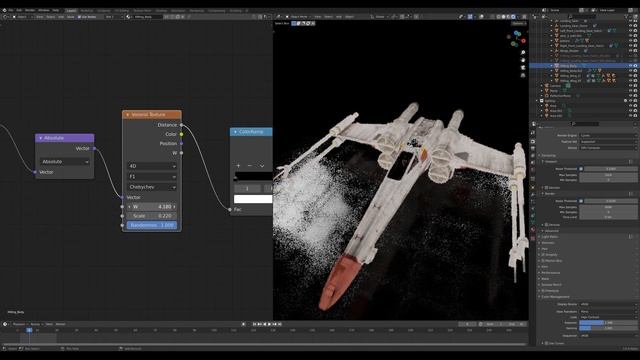Click node editor type icon in header
Screen dimensions: 640x360
point(5,17)
